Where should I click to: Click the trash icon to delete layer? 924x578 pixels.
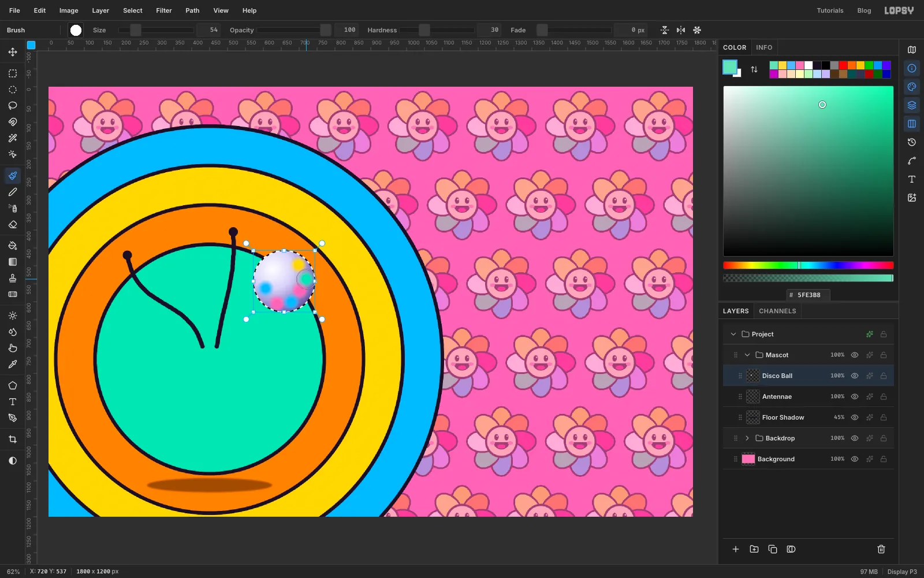[881, 549]
